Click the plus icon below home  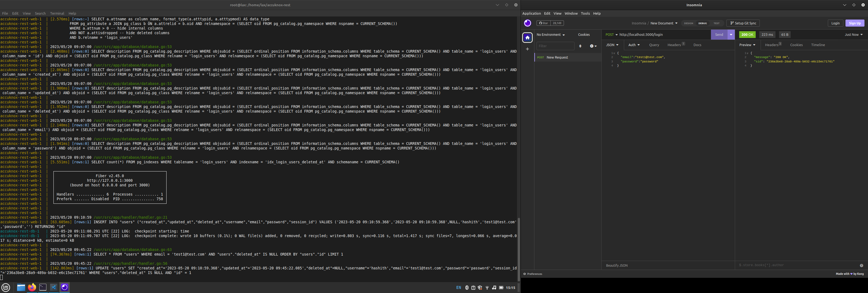click(527, 49)
